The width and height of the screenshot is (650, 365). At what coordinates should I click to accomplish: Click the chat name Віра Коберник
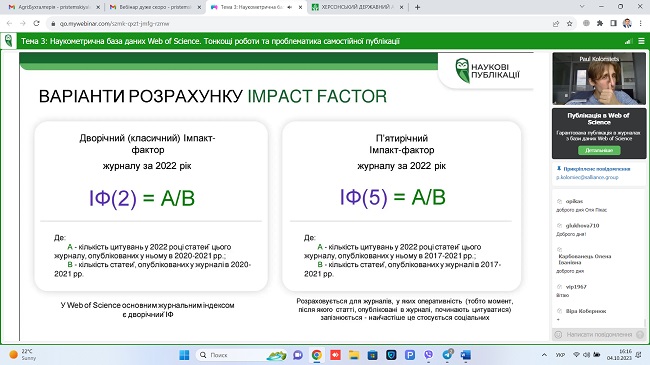[586, 311]
